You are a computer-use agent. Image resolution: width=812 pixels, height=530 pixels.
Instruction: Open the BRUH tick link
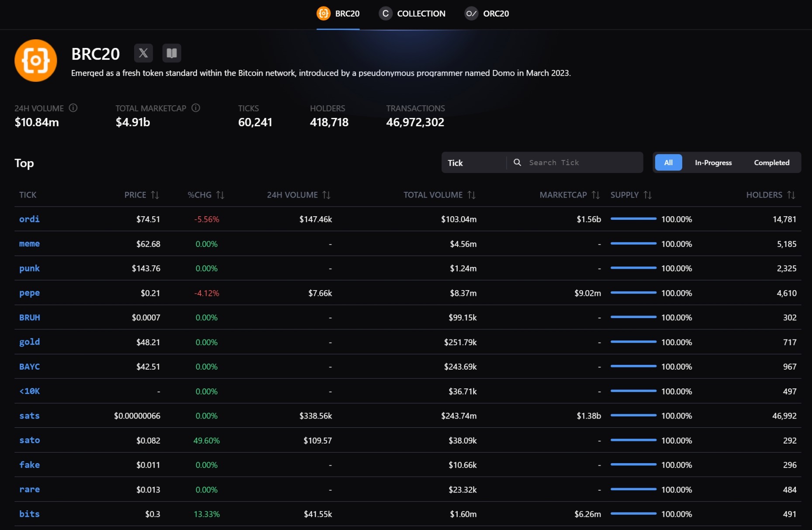[29, 317]
